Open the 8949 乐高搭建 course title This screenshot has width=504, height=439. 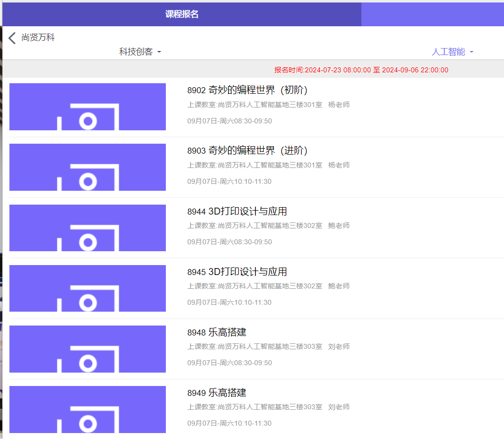tap(217, 393)
